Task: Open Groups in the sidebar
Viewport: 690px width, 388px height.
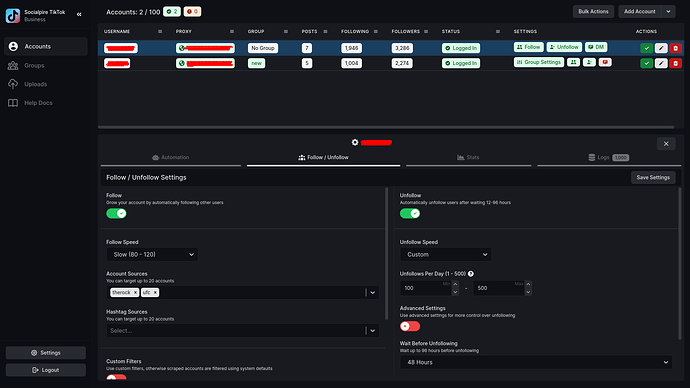Action: coord(34,66)
